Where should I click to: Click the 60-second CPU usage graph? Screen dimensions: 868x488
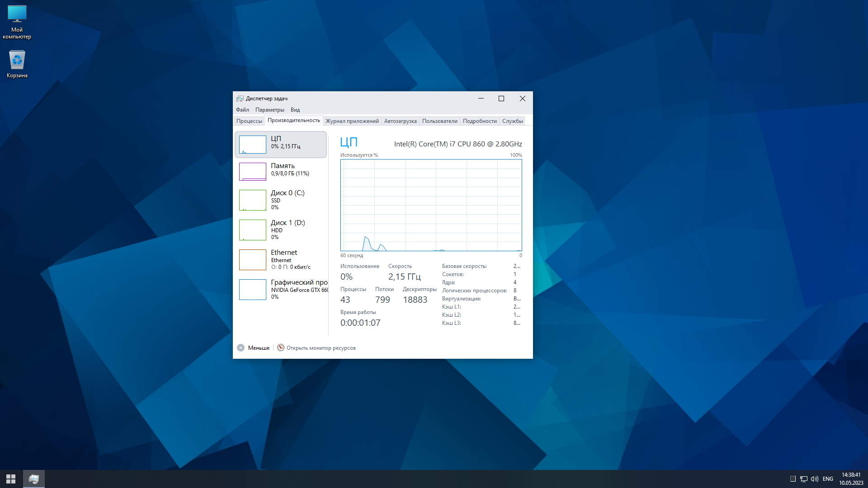click(x=431, y=205)
